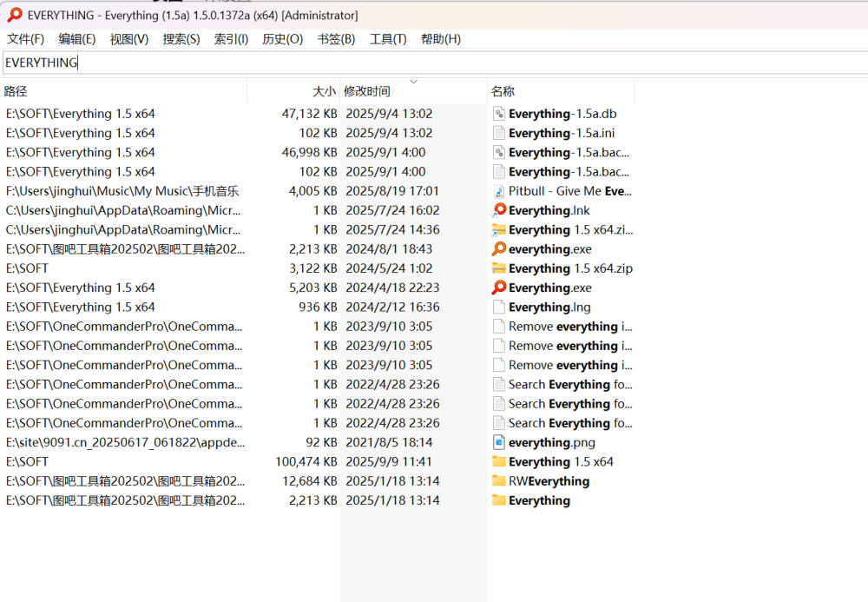The image size is (868, 602).
Task: Click file name Everything-1.5a.ini
Action: click(562, 133)
